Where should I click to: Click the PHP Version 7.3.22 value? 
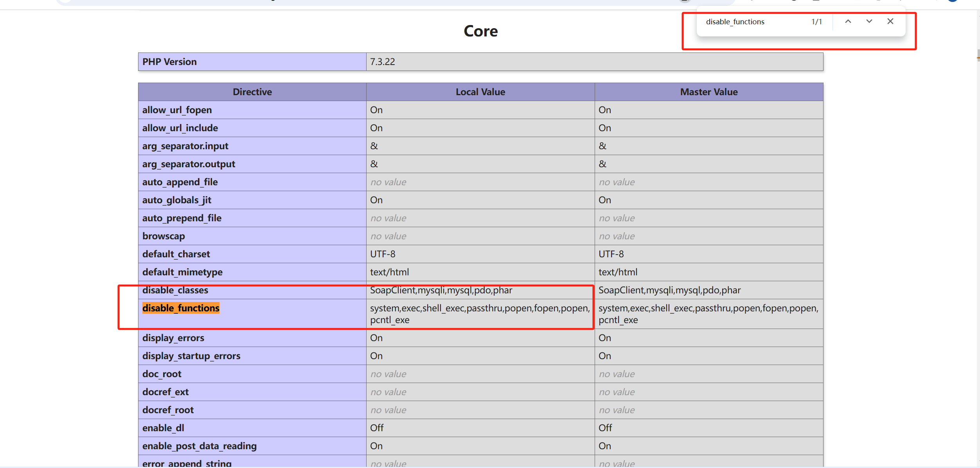pyautogui.click(x=383, y=62)
